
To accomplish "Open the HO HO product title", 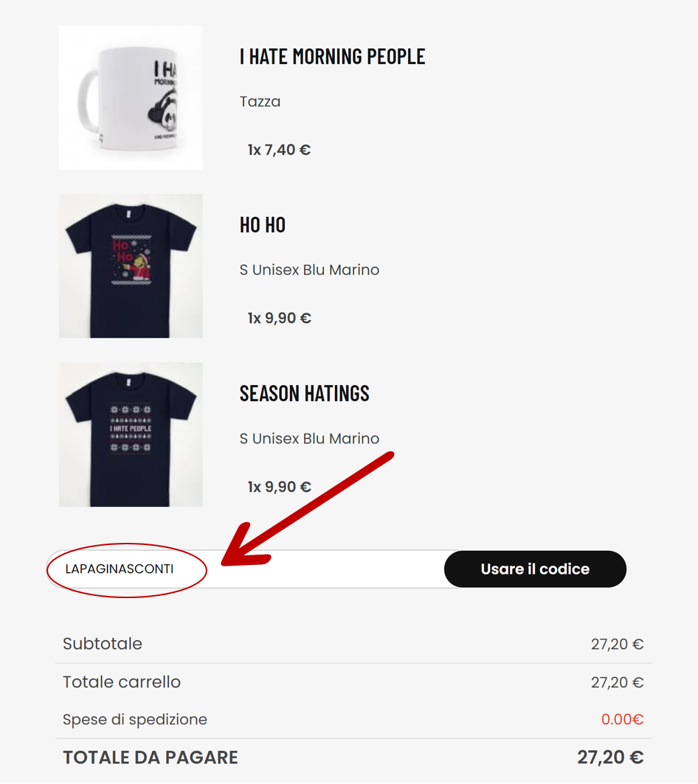I will (263, 225).
